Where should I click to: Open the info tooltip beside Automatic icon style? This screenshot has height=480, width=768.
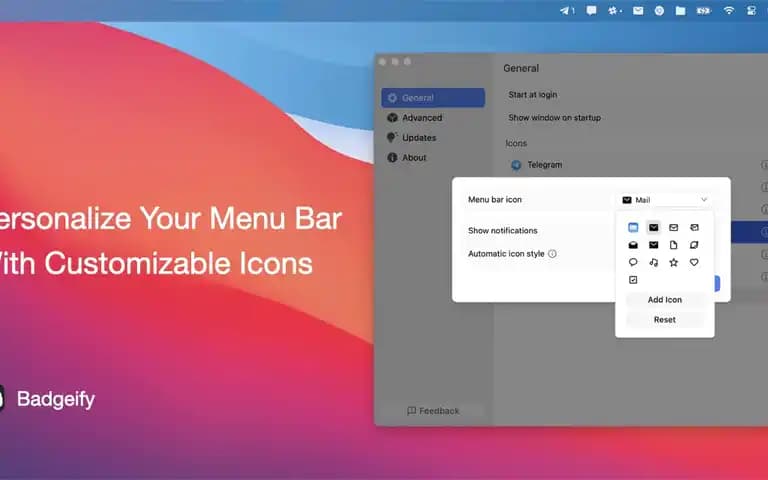552,254
